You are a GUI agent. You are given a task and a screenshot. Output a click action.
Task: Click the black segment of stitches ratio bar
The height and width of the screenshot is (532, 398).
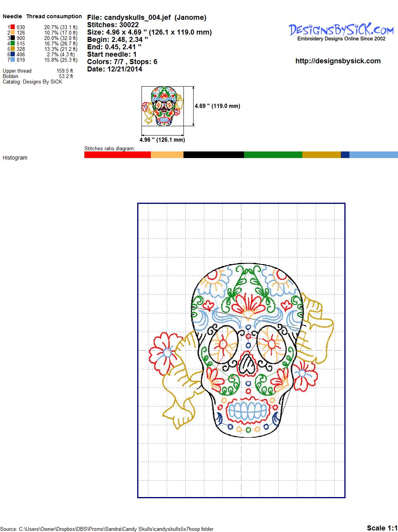(213, 155)
